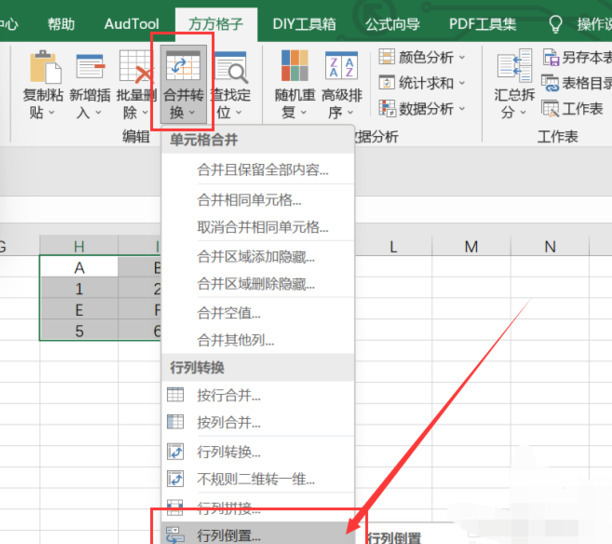Click the 按行合并 menu label
612x544 pixels.
click(x=229, y=395)
